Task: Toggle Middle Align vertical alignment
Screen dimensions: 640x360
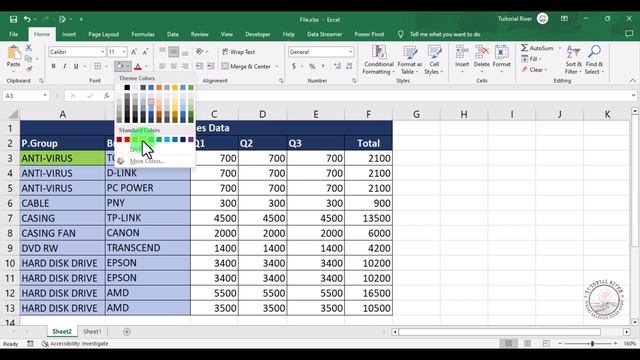Action: [173, 52]
